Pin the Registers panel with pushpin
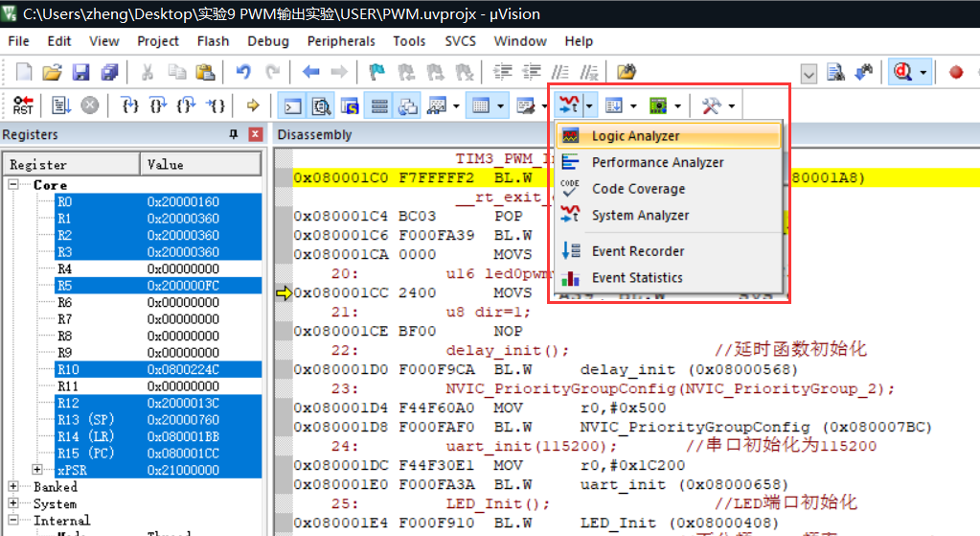This screenshot has width=980, height=536. pyautogui.click(x=234, y=134)
